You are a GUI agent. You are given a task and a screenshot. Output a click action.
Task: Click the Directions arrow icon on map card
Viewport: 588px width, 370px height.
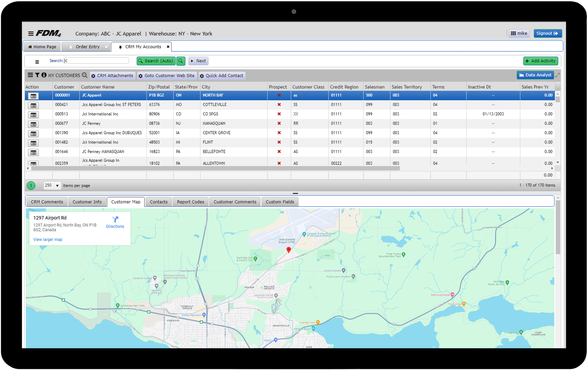coord(115,219)
